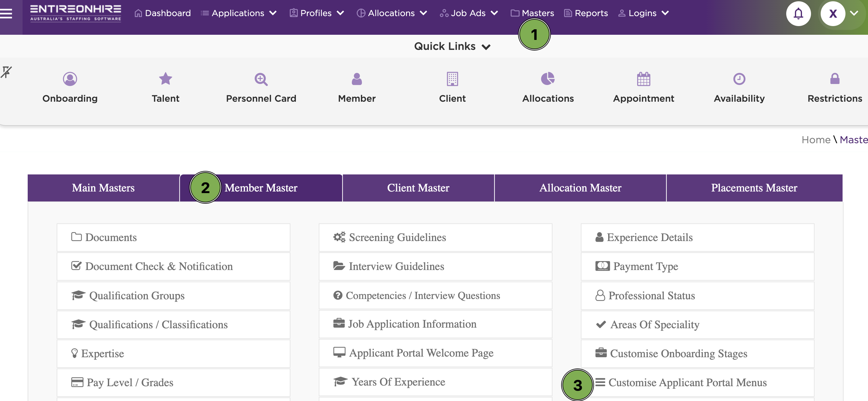Open Professional Status
The width and height of the screenshot is (868, 401).
697,296
